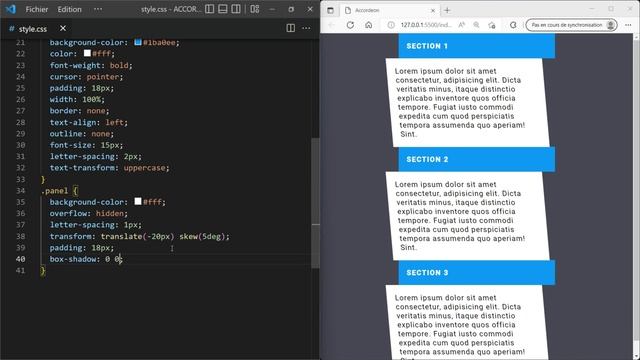This screenshot has width=640, height=360.
Task: Toggle the SECTION 1 accordion header
Action: pyautogui.click(x=476, y=46)
